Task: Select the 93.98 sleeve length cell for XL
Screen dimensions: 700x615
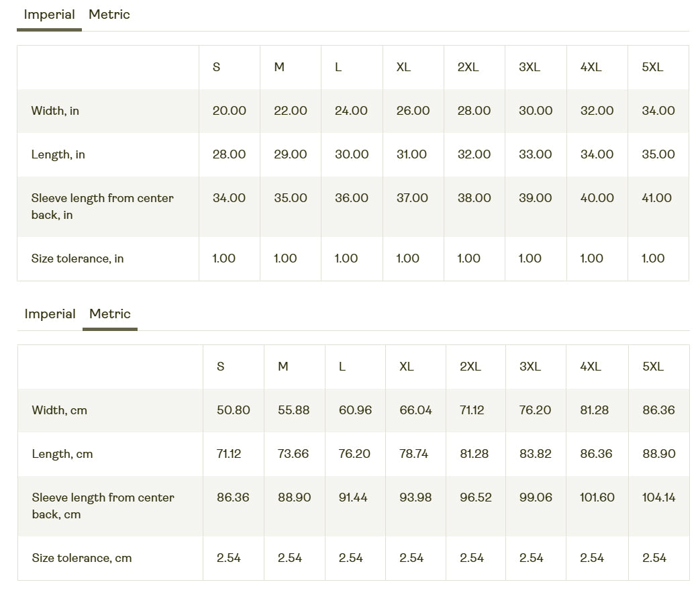Action: pyautogui.click(x=415, y=498)
